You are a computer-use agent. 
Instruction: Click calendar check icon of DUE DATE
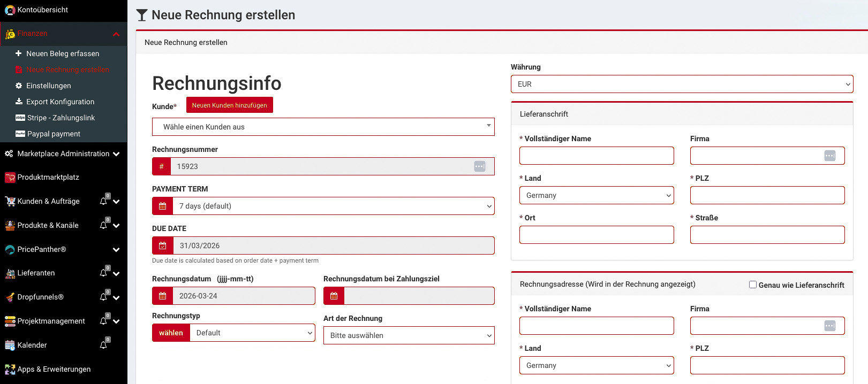click(163, 245)
